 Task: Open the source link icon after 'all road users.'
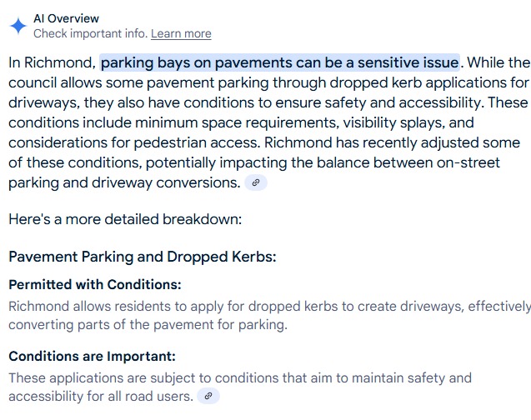click(208, 396)
